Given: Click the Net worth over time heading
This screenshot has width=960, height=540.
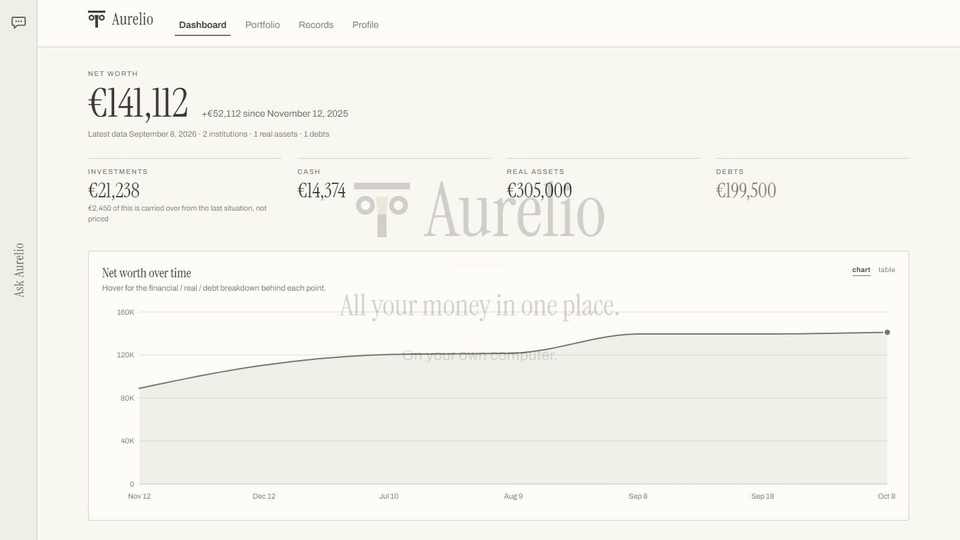Looking at the screenshot, I should [146, 273].
